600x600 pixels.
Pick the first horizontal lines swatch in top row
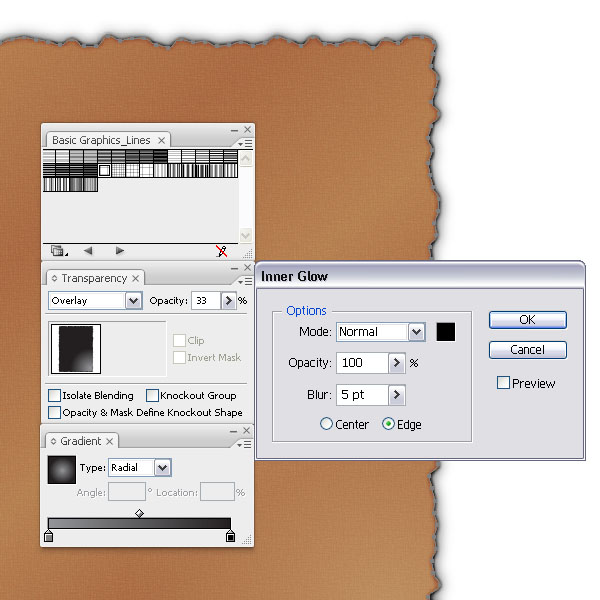pyautogui.click(x=49, y=157)
